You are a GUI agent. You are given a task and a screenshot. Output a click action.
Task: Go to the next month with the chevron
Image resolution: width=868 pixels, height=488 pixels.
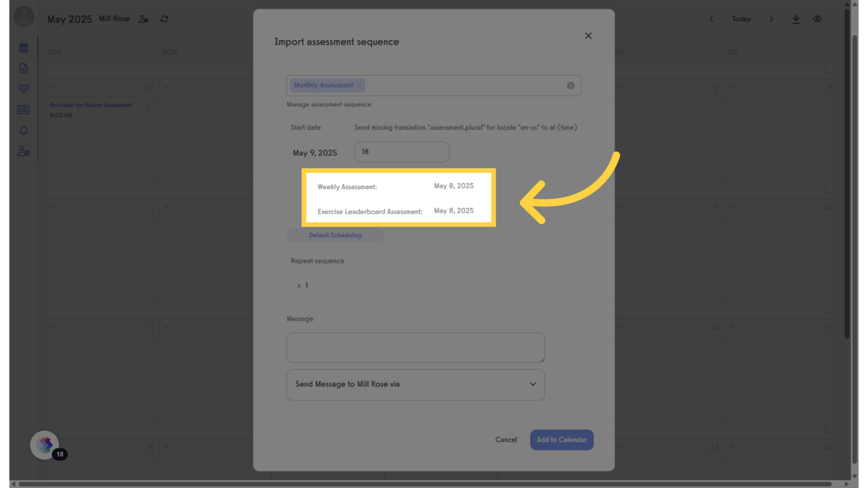click(x=771, y=19)
